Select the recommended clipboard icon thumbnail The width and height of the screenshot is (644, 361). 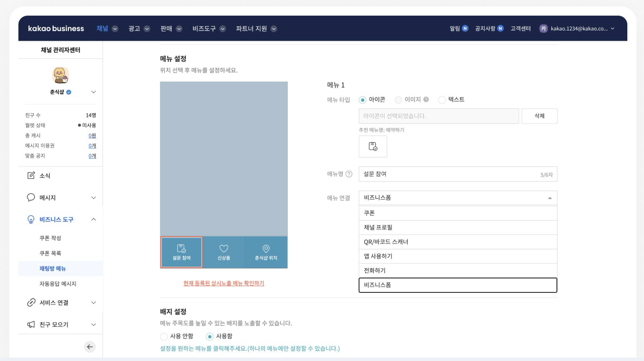click(x=373, y=146)
